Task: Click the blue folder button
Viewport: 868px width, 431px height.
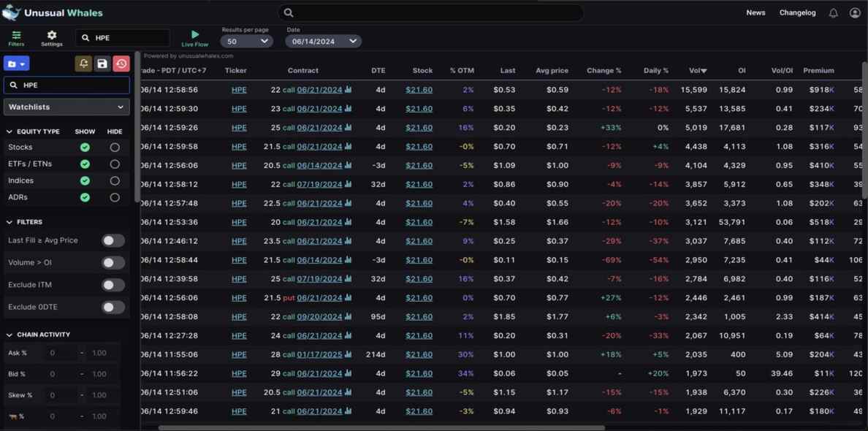Action: pyautogui.click(x=17, y=64)
